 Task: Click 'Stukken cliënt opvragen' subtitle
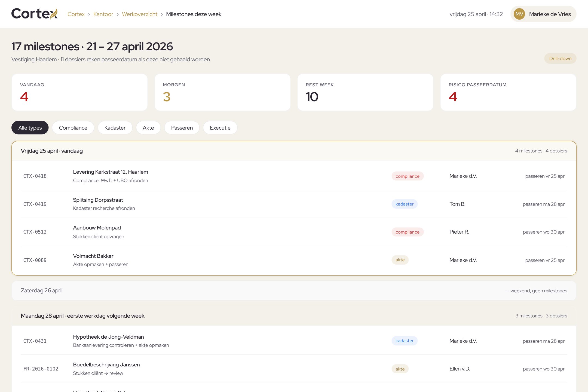[x=99, y=237]
